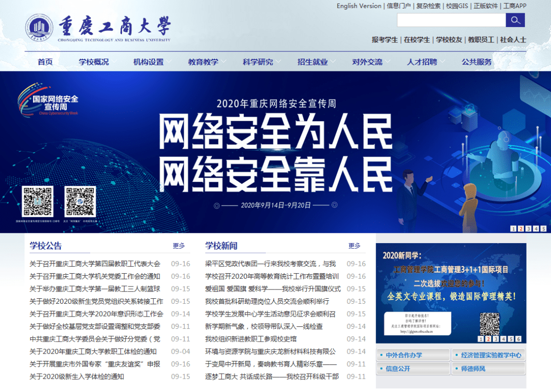Viewport: 551px width, 392px height.
Task: Open 校园GIS link at top
Action: tap(457, 6)
